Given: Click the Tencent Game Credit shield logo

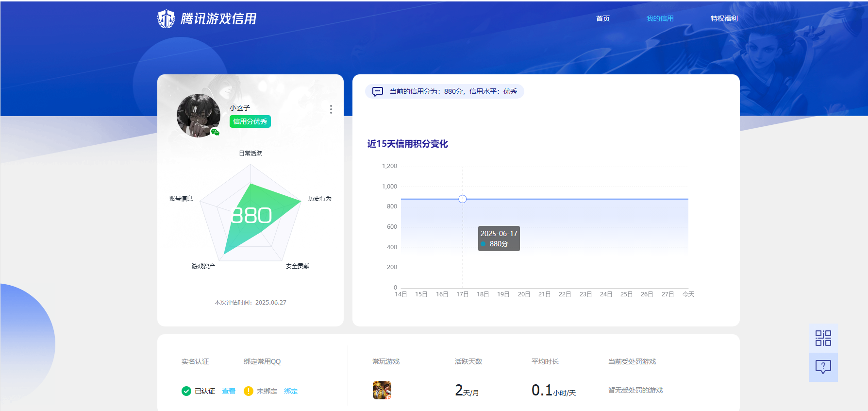Looking at the screenshot, I should pos(166,19).
